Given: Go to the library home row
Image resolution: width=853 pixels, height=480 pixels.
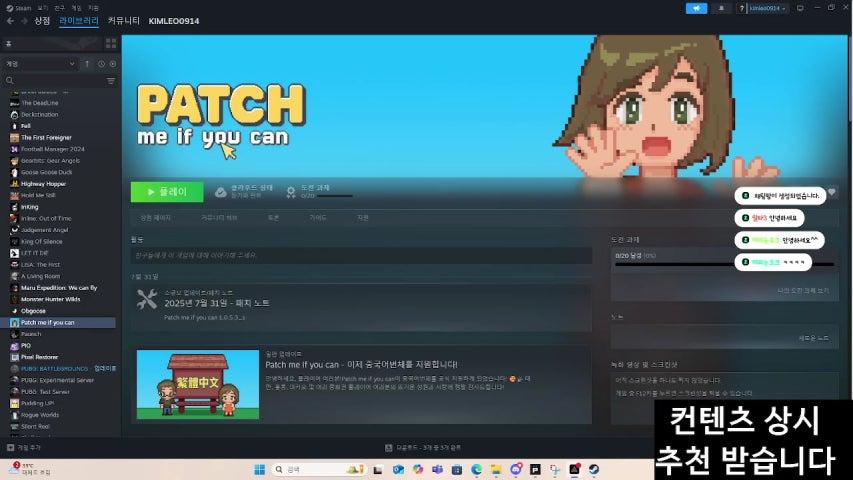Looking at the screenshot, I should (53, 44).
